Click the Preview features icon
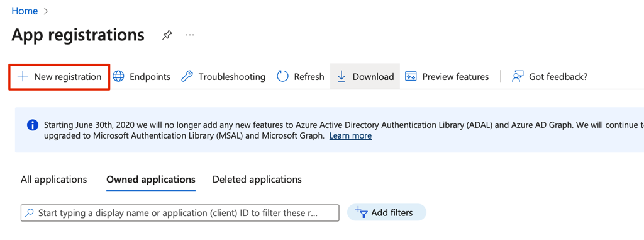The height and width of the screenshot is (240, 644). [x=411, y=77]
